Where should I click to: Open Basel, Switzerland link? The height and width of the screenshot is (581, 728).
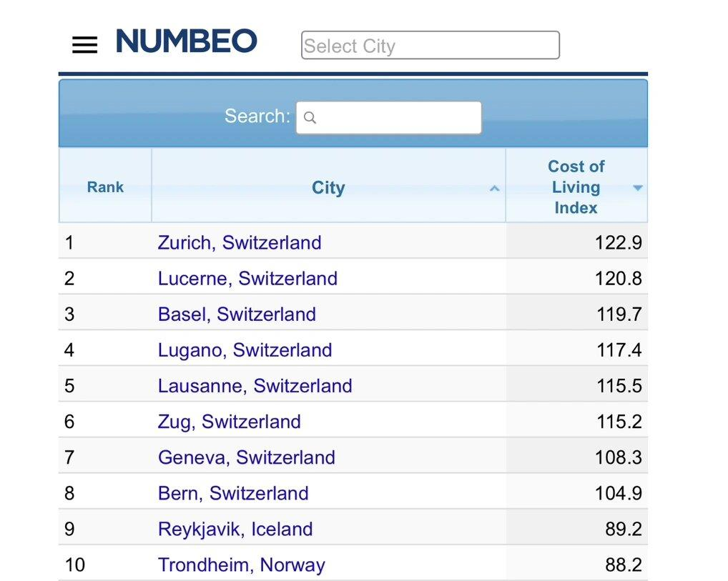click(x=237, y=314)
